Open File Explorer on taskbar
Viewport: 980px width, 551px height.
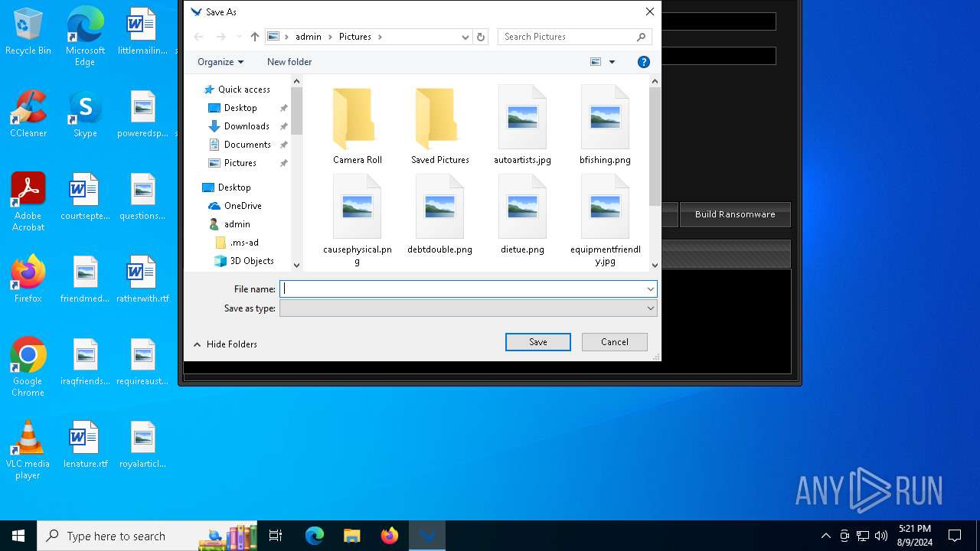click(x=351, y=536)
